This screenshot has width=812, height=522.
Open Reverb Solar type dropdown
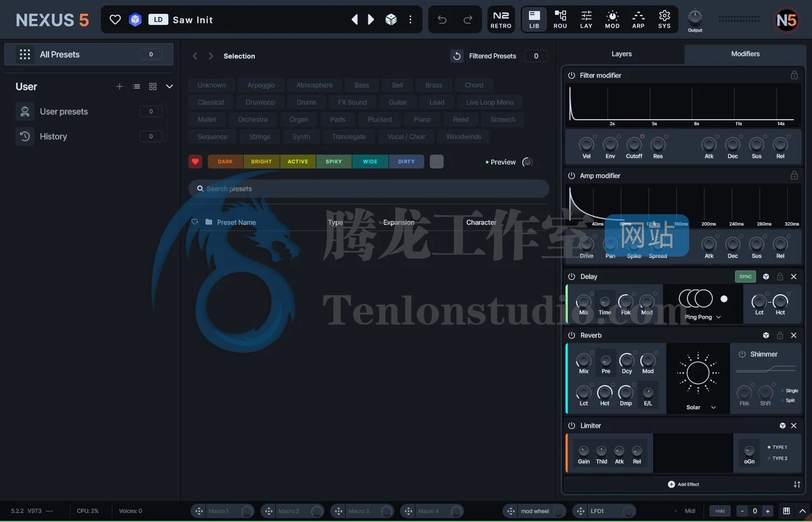point(701,407)
